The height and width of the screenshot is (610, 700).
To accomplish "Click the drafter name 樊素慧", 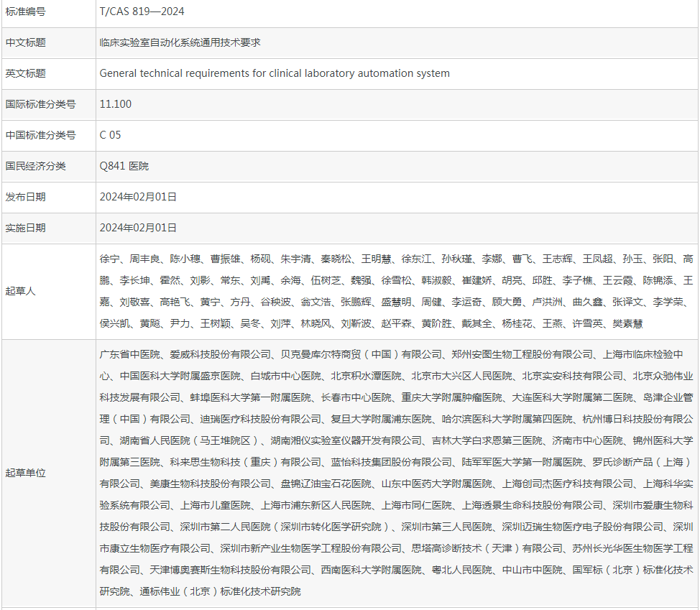I will [x=627, y=324].
